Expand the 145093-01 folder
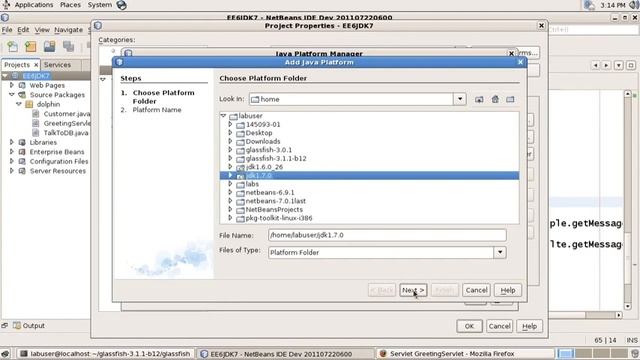Screen dimensions: 640x360 click(x=230, y=124)
